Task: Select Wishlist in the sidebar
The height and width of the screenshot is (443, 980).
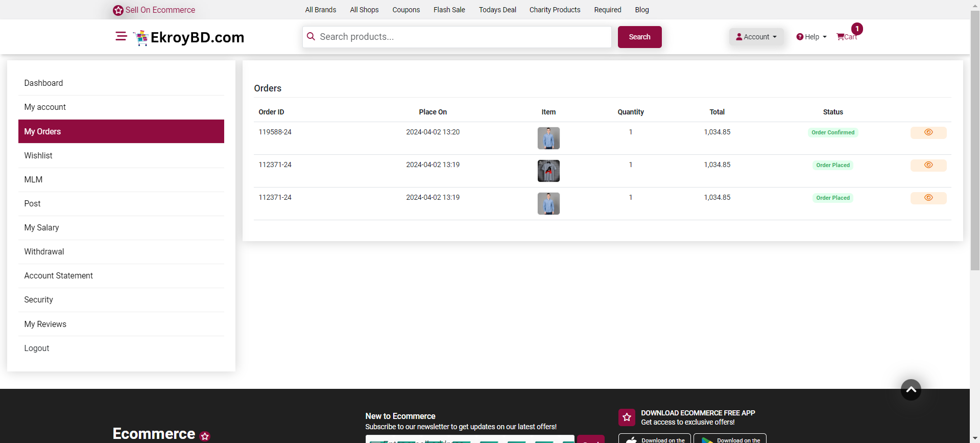Action: pyautogui.click(x=38, y=155)
